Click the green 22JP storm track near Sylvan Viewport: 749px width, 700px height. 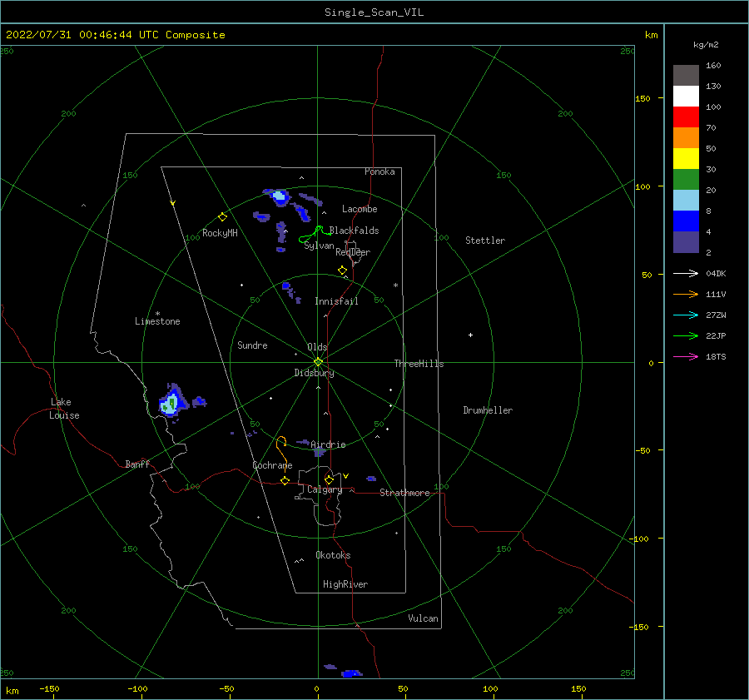(315, 234)
